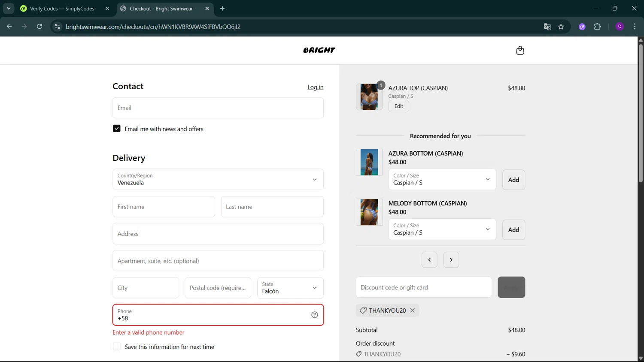Open Color / Size dropdown for Melody Bottom
The width and height of the screenshot is (644, 362).
pos(442,229)
